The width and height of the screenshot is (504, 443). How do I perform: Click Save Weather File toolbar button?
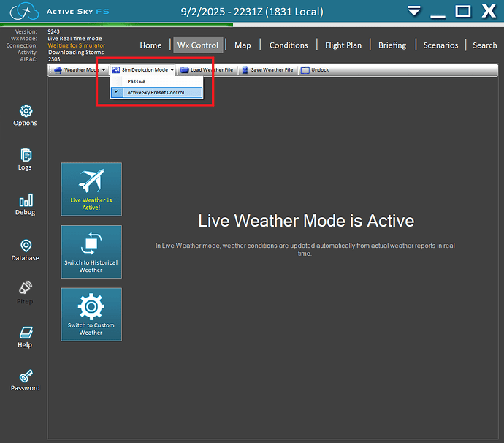pyautogui.click(x=267, y=70)
